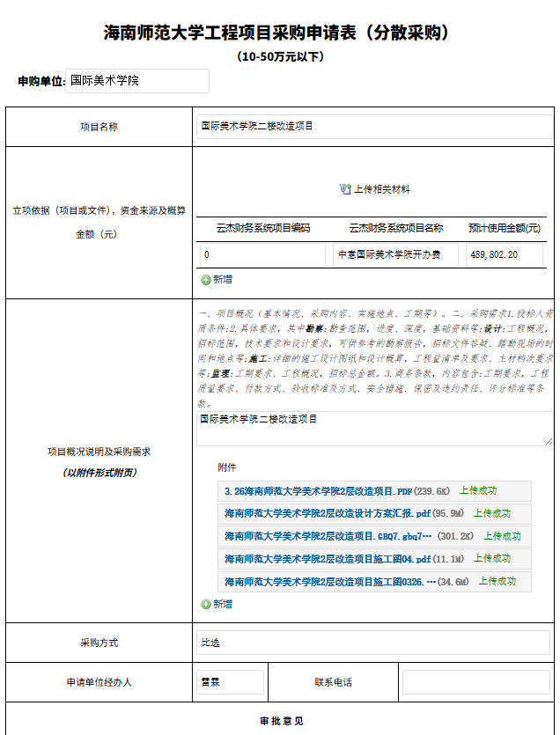The image size is (560, 735).
Task: Click the 申请单位经办人 name field
Action: point(230,682)
